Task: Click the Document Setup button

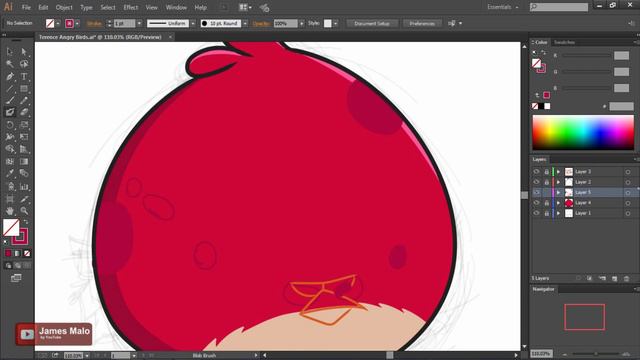Action: pos(372,24)
